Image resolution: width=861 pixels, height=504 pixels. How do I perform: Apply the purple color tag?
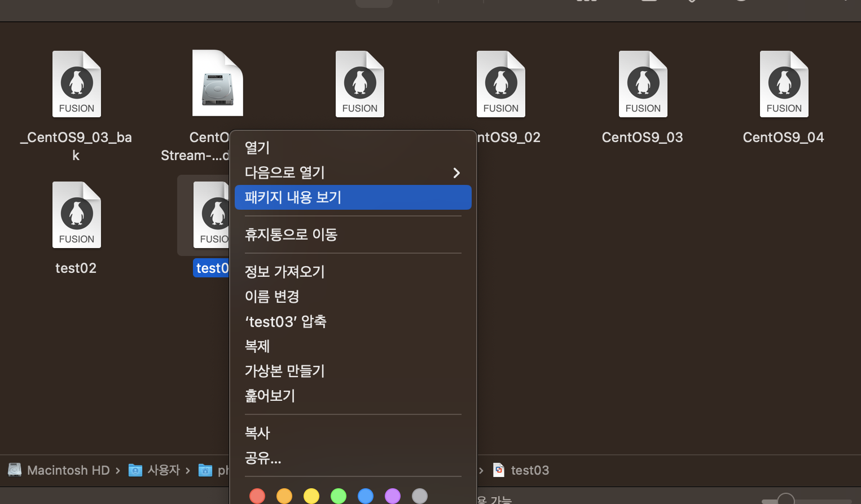(x=393, y=496)
